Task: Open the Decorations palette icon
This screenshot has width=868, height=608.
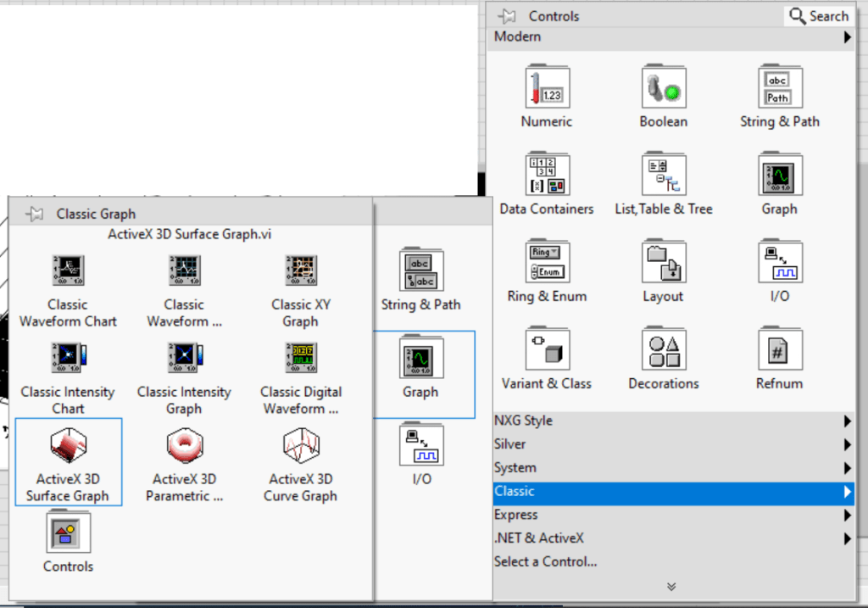Action: click(x=663, y=349)
